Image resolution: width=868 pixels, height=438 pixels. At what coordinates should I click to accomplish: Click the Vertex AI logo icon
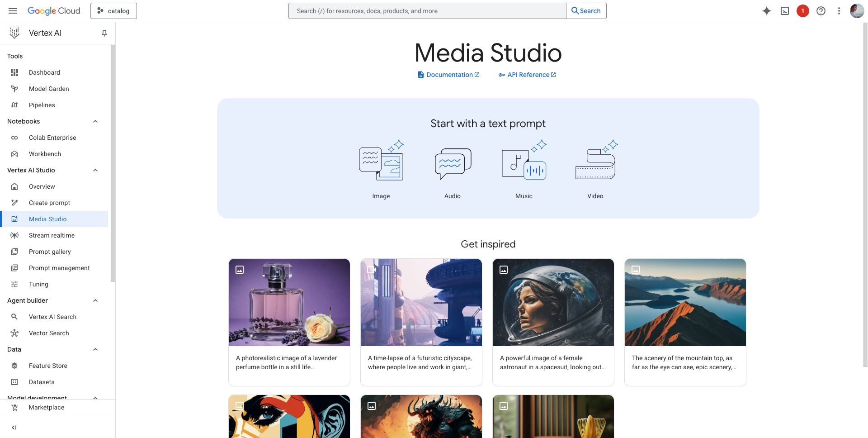14,33
